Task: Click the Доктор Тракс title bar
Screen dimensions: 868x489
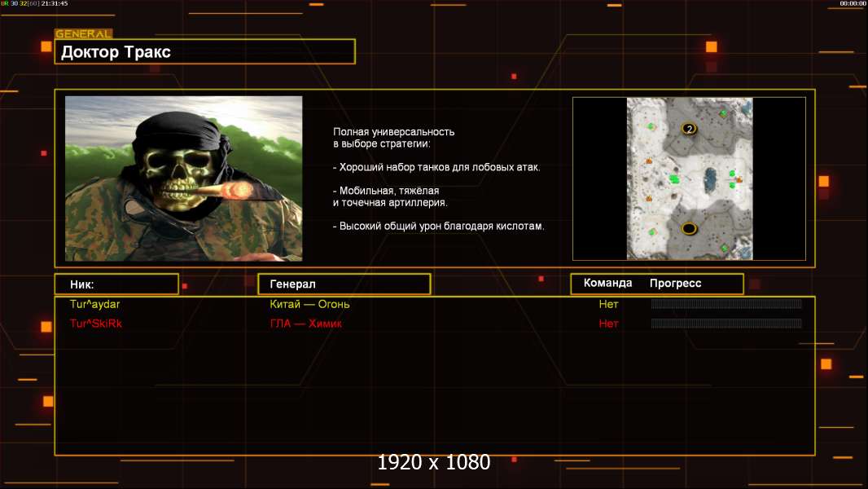Action: pyautogui.click(x=205, y=52)
